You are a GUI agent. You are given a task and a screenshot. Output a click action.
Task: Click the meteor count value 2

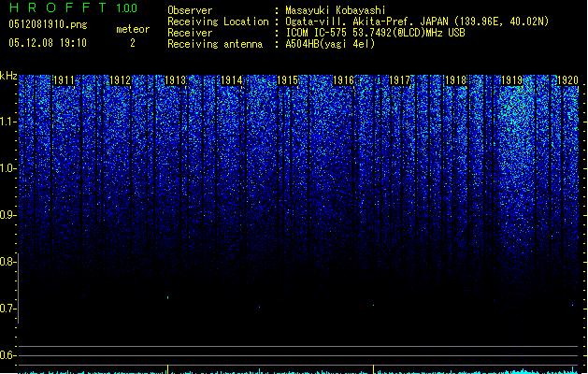pyautogui.click(x=133, y=43)
